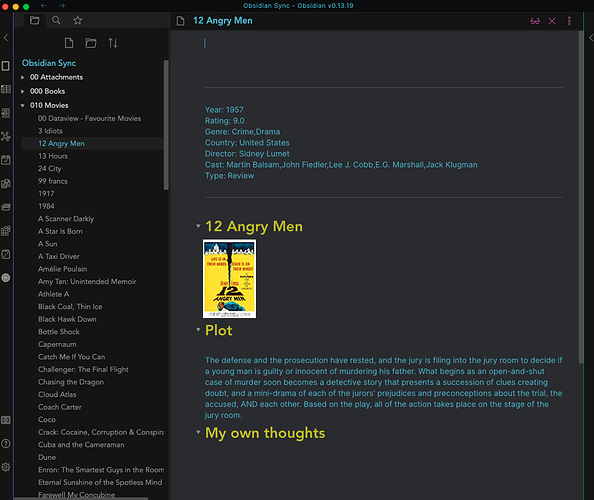Toggle reading view with the glasses icon
This screenshot has width=594, height=500.
pyautogui.click(x=535, y=21)
